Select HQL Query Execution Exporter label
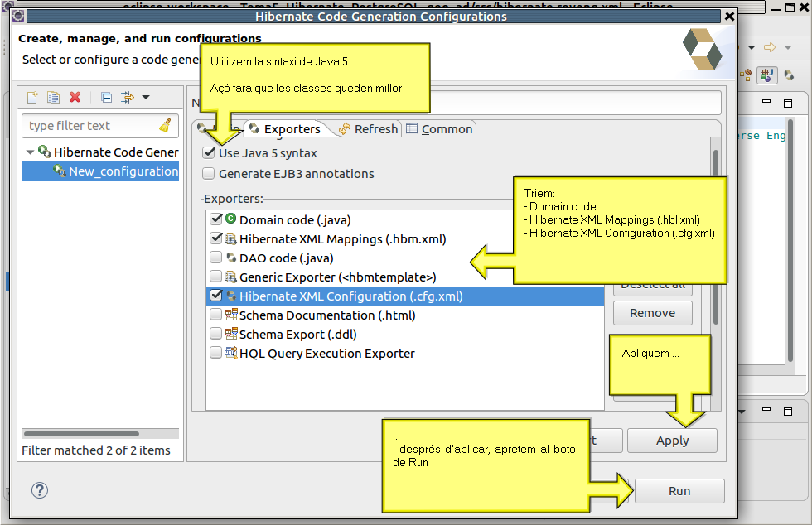This screenshot has width=812, height=525. point(326,354)
